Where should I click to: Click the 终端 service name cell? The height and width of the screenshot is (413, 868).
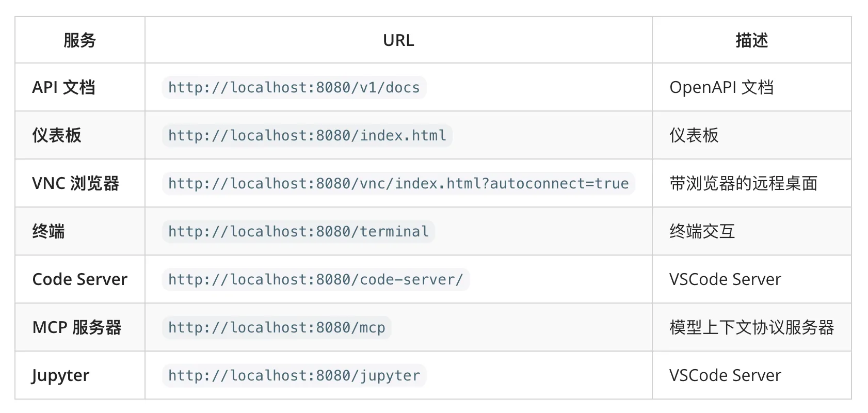(49, 231)
